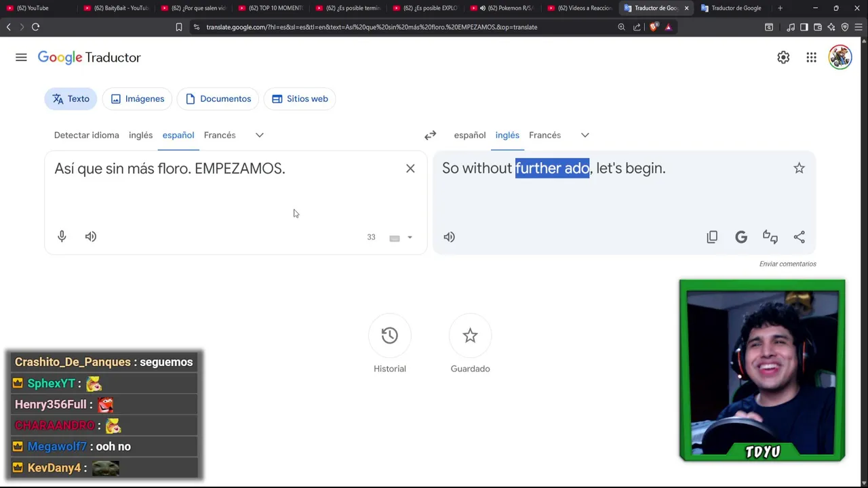Select the Texto translation mode
The width and height of the screenshot is (868, 488).
71,99
